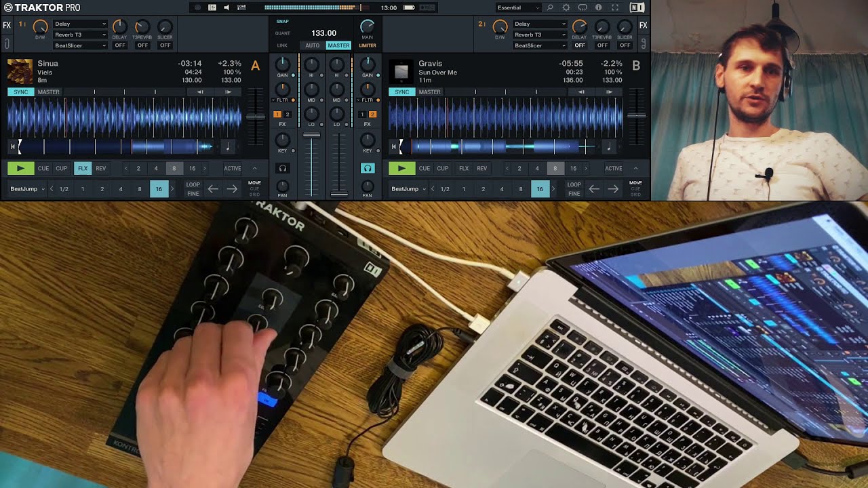Choose beatjump size 1/2 on deck A
Image resolution: width=868 pixels, height=488 pixels.
[64, 189]
